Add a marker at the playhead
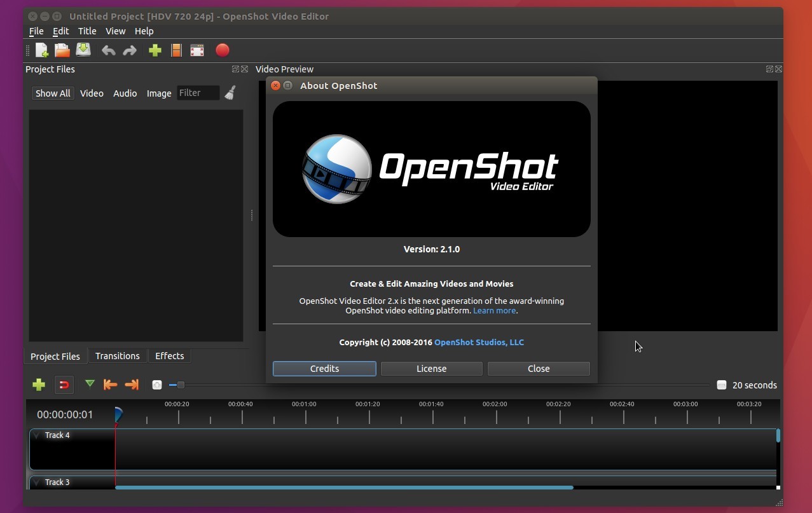 [90, 385]
